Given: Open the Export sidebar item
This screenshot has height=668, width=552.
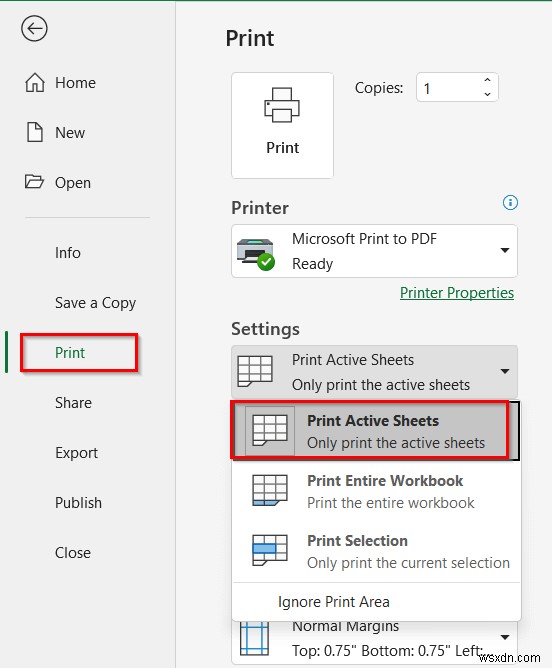Looking at the screenshot, I should point(76,453).
